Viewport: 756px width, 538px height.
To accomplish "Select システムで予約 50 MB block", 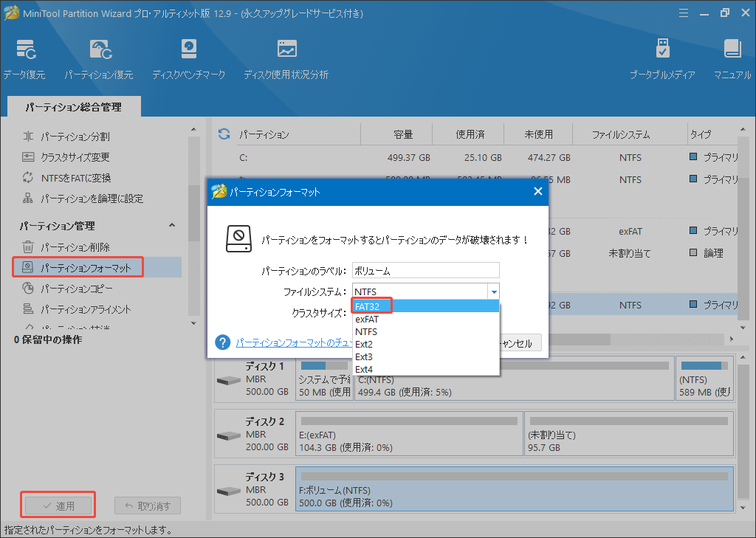I will [324, 379].
